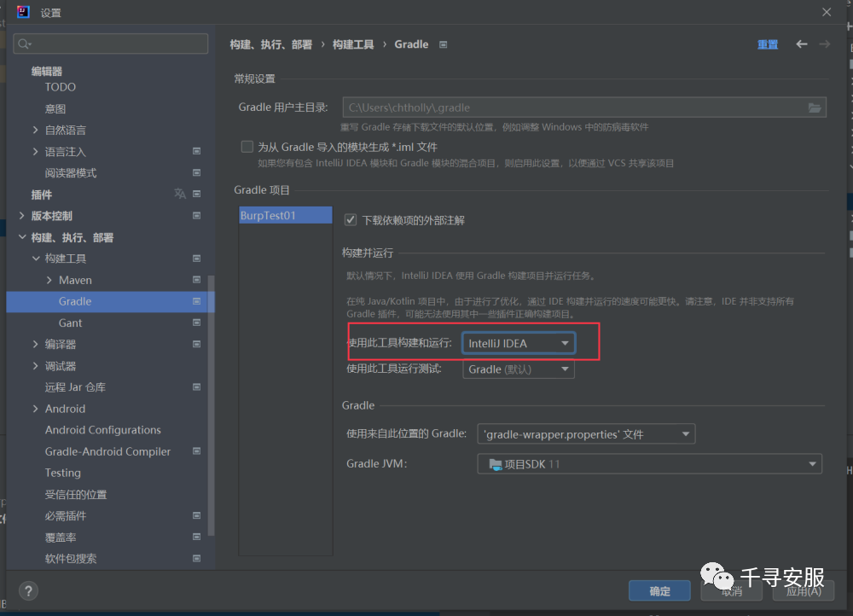Click the 确定 button
This screenshot has width=853, height=616.
pos(659,591)
